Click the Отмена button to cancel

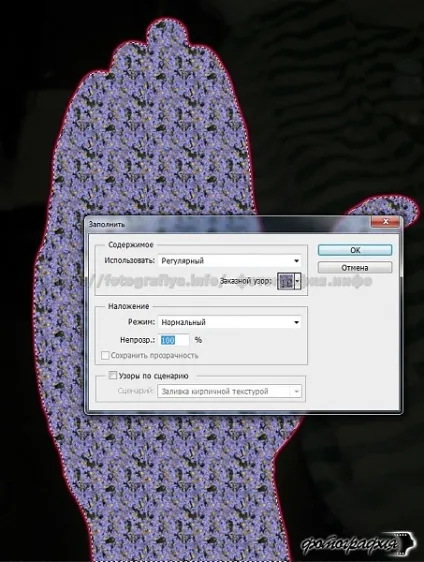[355, 268]
